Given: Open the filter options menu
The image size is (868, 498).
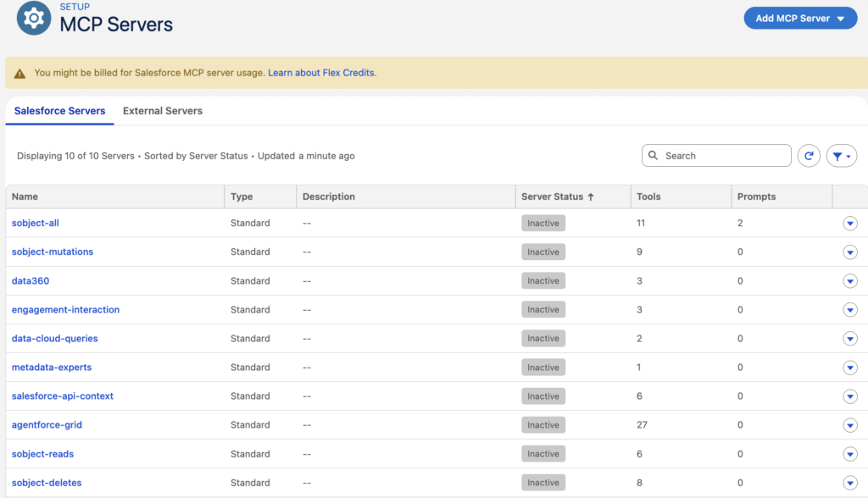Looking at the screenshot, I should 842,156.
